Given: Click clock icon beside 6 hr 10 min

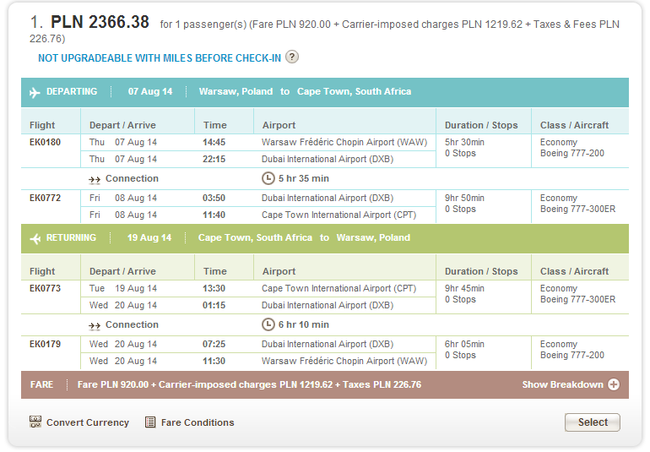Looking at the screenshot, I should point(267,325).
